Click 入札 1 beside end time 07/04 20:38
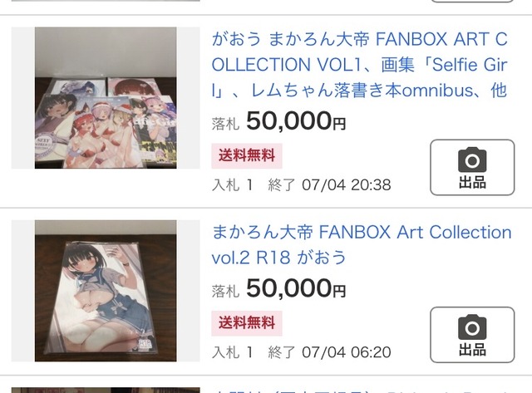Image resolution: width=532 pixels, height=393 pixels. pyautogui.click(x=233, y=185)
